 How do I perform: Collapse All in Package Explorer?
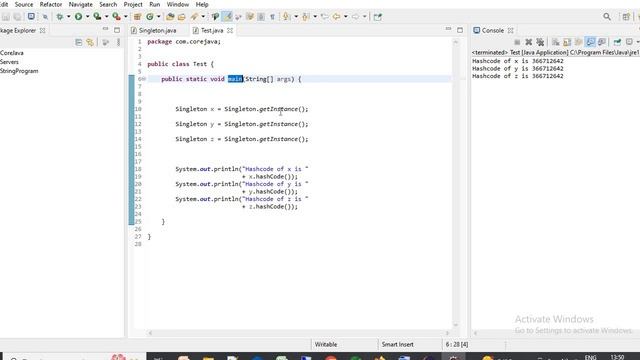pos(78,42)
